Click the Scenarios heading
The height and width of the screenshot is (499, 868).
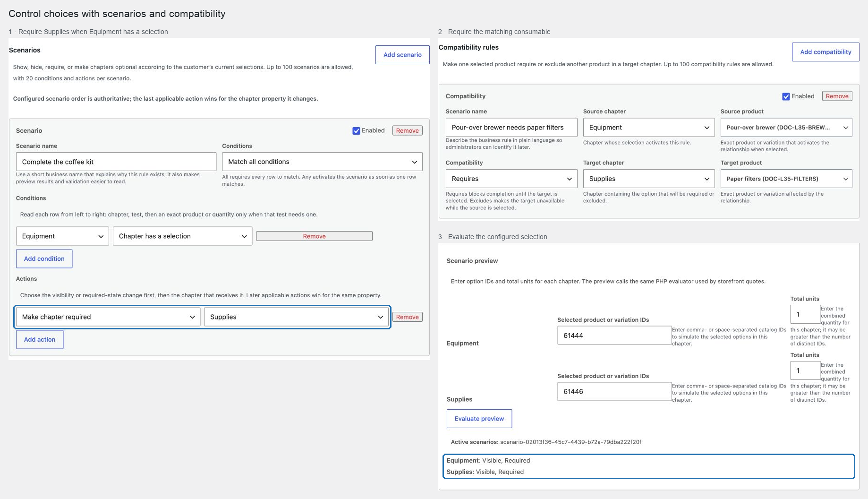25,50
